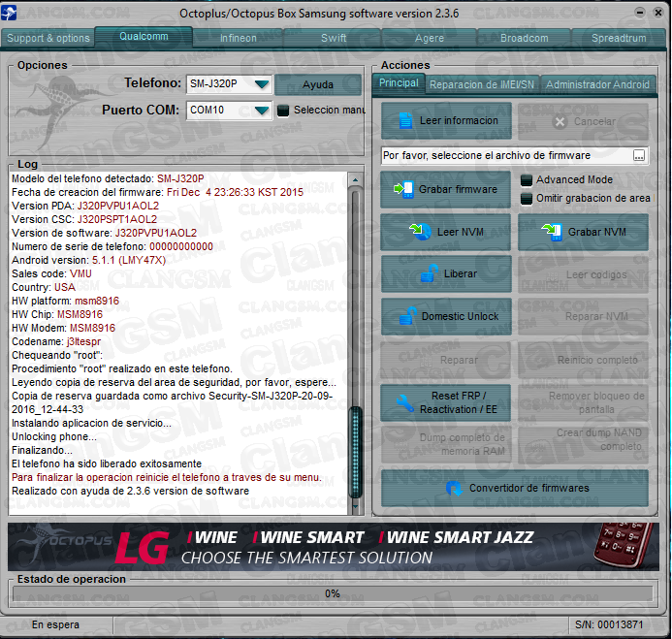This screenshot has height=639, width=672.
Task: Open the Telefono model dropdown arrow
Action: pyautogui.click(x=262, y=84)
